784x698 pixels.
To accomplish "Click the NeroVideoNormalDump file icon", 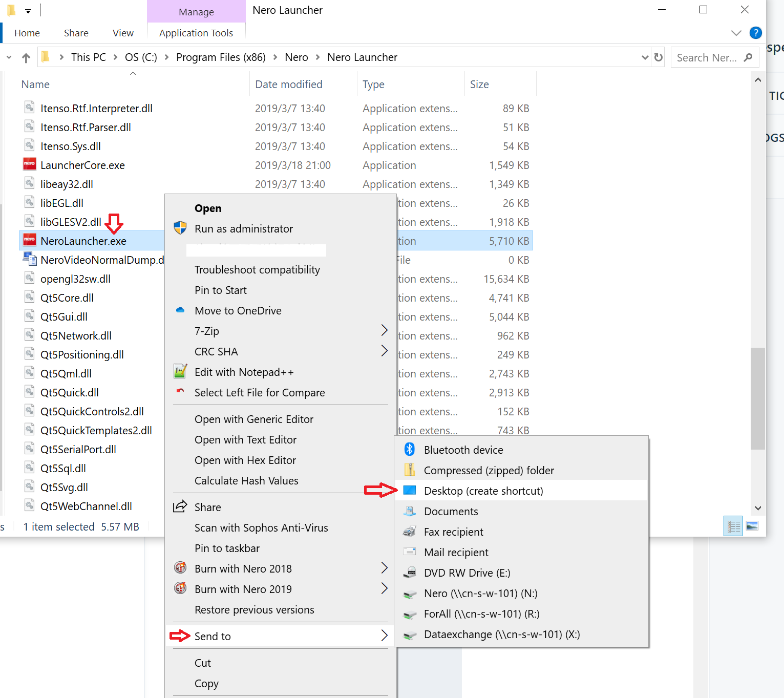I will pyautogui.click(x=30, y=258).
